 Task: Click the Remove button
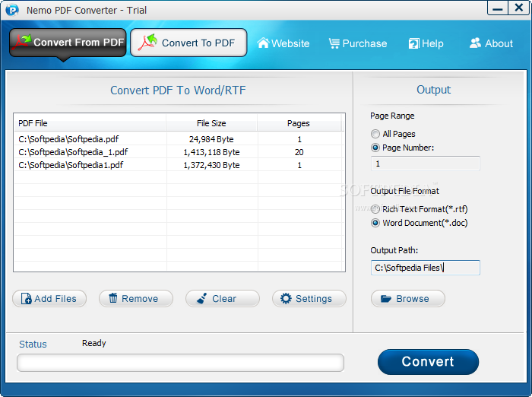(136, 299)
